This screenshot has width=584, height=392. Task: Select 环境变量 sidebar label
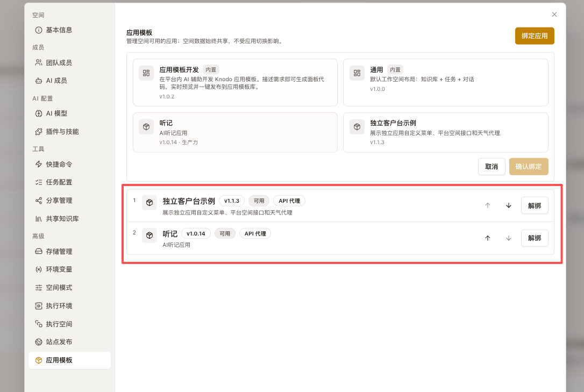tap(59, 269)
